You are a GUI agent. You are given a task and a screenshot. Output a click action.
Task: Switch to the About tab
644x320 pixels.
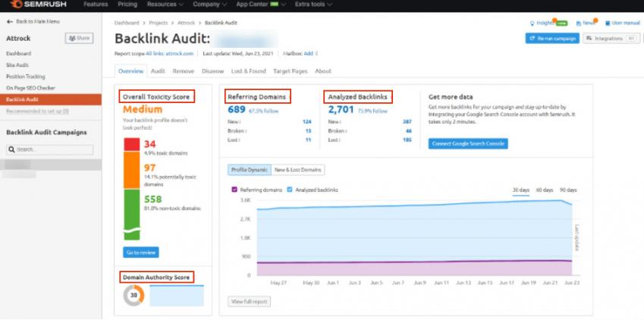tap(323, 71)
